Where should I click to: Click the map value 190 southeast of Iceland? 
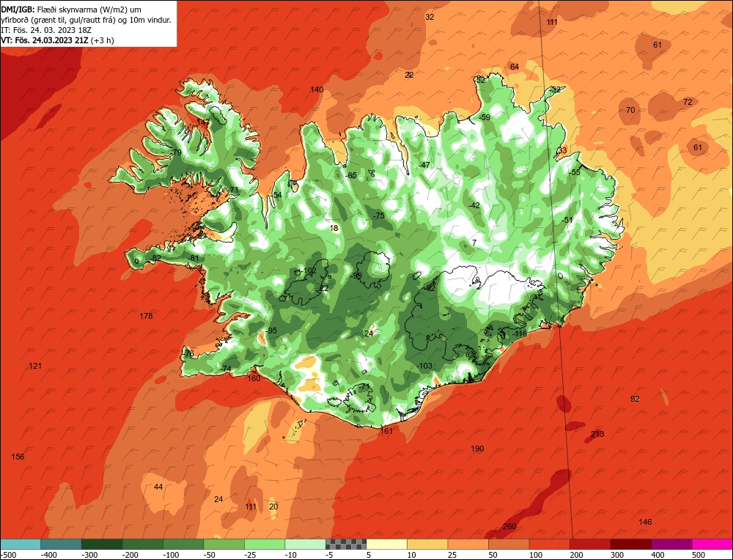point(477,449)
